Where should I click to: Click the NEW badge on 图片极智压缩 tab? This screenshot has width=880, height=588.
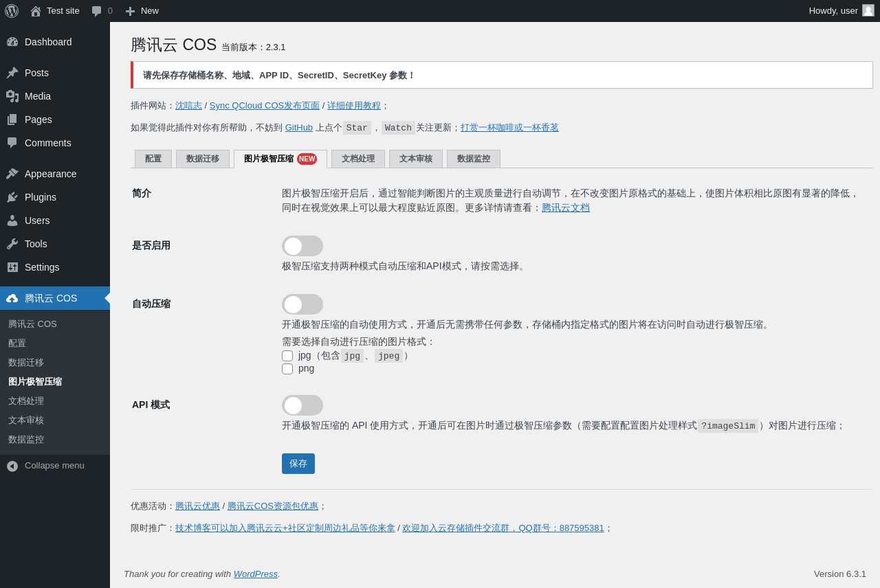(307, 159)
